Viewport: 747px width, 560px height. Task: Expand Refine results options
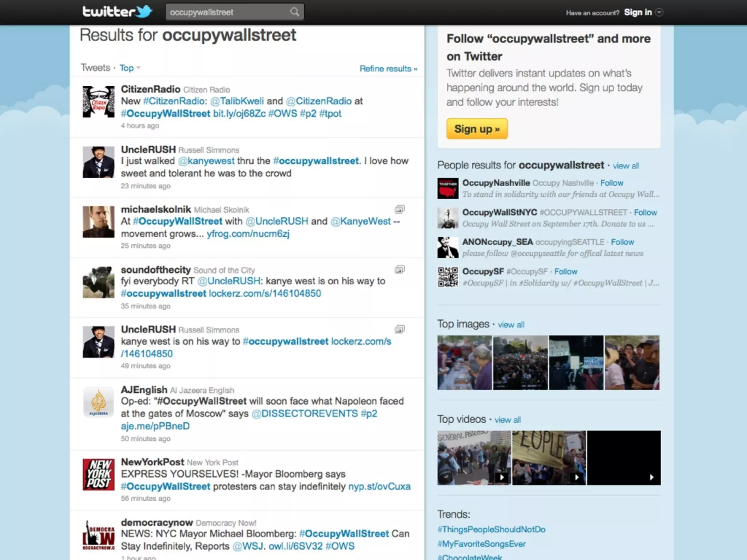(x=388, y=69)
